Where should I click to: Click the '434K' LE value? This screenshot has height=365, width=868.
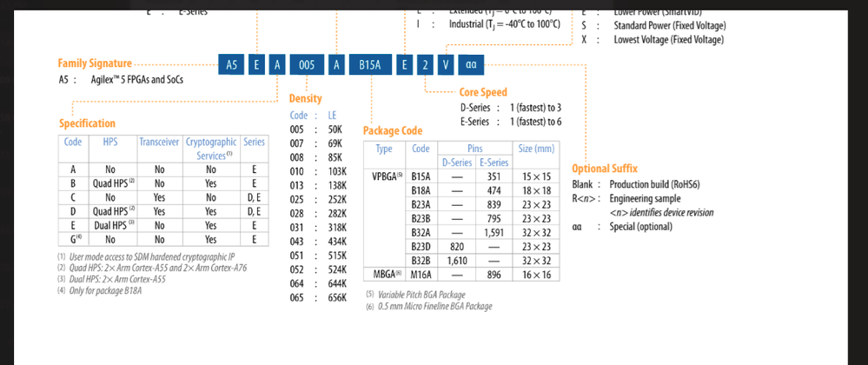(335, 242)
